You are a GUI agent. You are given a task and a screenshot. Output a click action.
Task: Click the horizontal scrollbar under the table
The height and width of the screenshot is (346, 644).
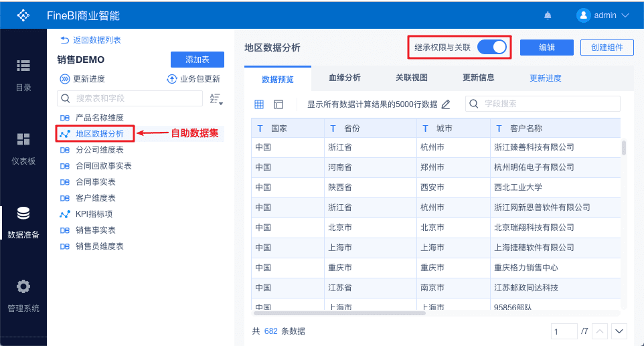pyautogui.click(x=339, y=313)
